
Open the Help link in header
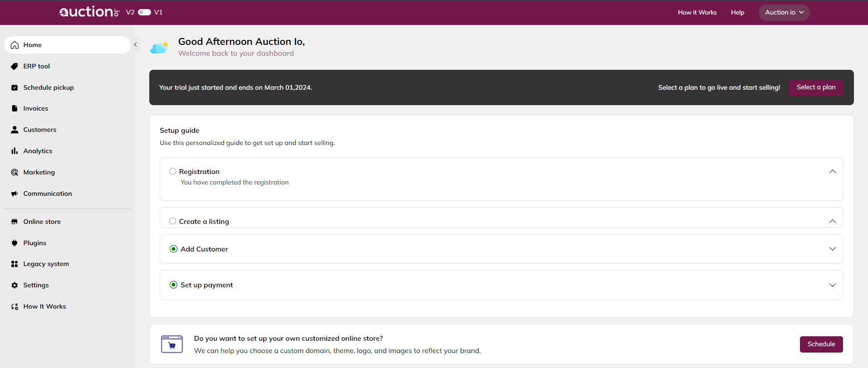[737, 13]
